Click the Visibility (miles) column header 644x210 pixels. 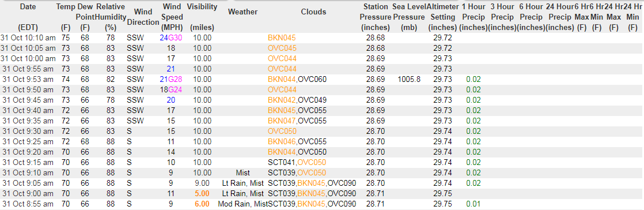point(202,17)
